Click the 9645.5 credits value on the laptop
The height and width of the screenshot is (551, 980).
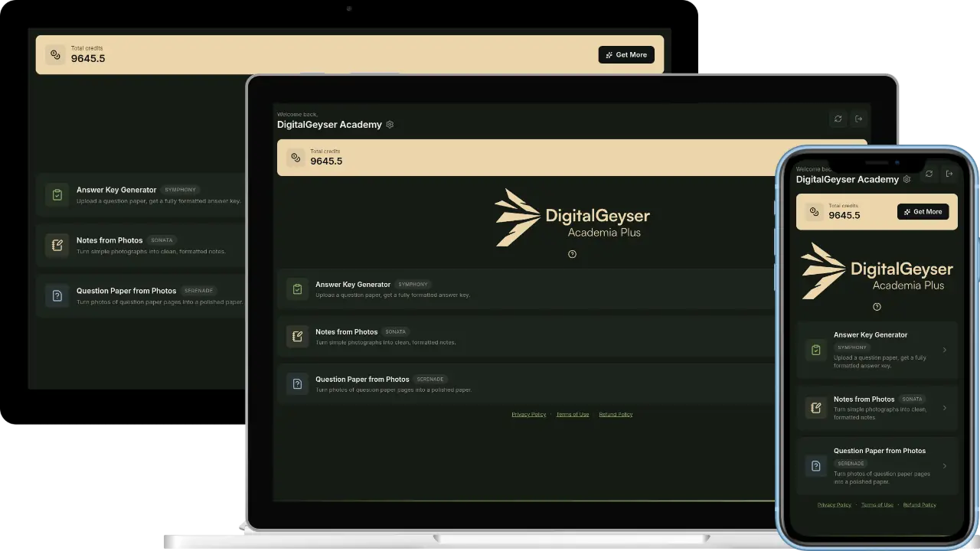pos(326,161)
